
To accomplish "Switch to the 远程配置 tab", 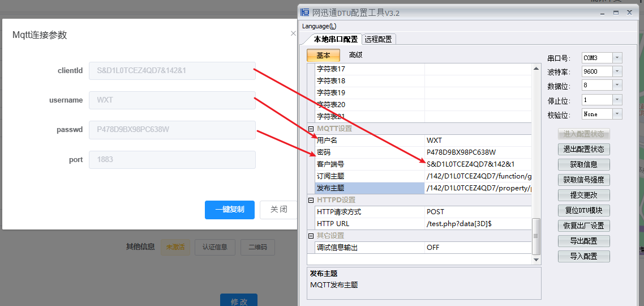I will pyautogui.click(x=379, y=39).
